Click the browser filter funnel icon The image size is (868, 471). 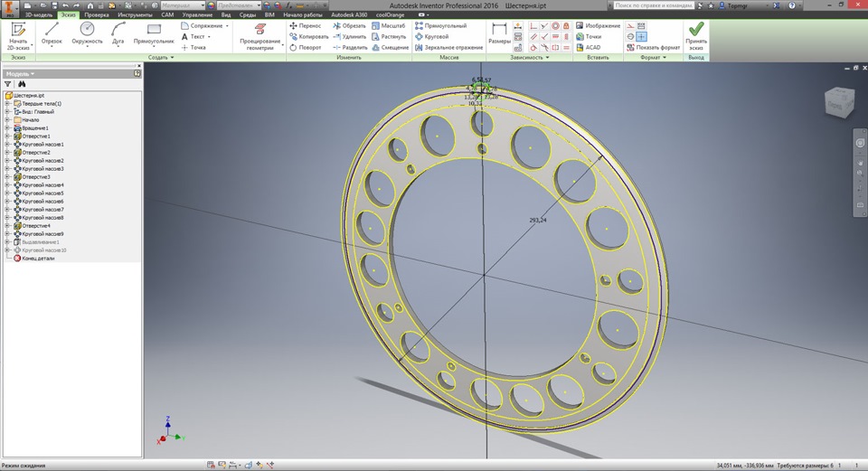8,84
